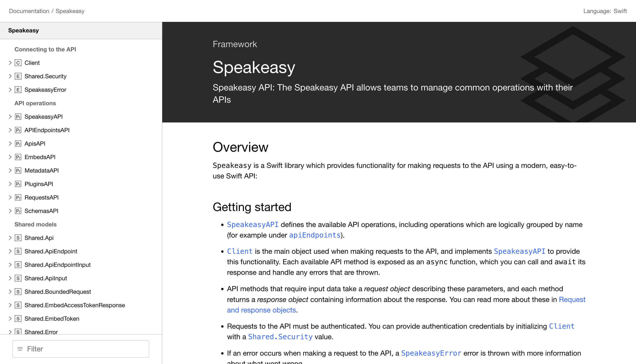Click the Client icon in sidebar
636x364 pixels.
(x=18, y=63)
